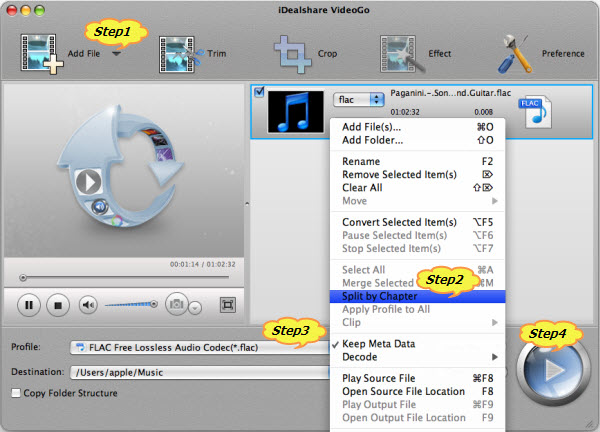Click the Destination path field
600x432 pixels.
[x=200, y=372]
